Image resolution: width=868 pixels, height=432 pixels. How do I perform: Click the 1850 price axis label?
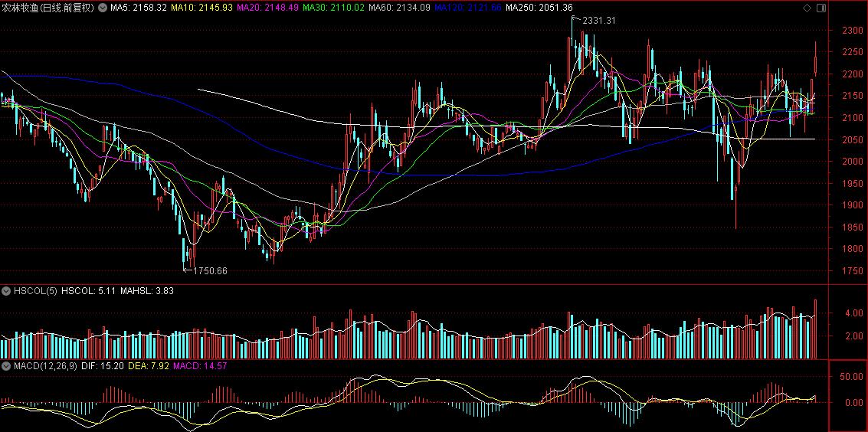pyautogui.click(x=851, y=227)
